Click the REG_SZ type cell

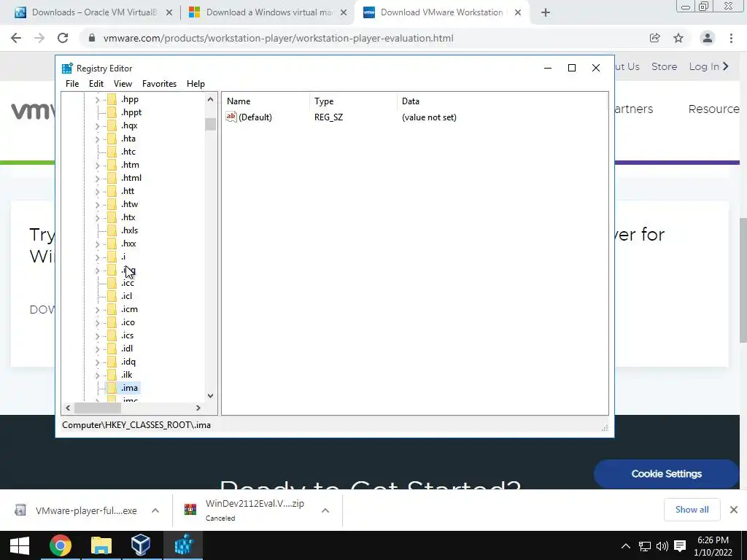329,117
